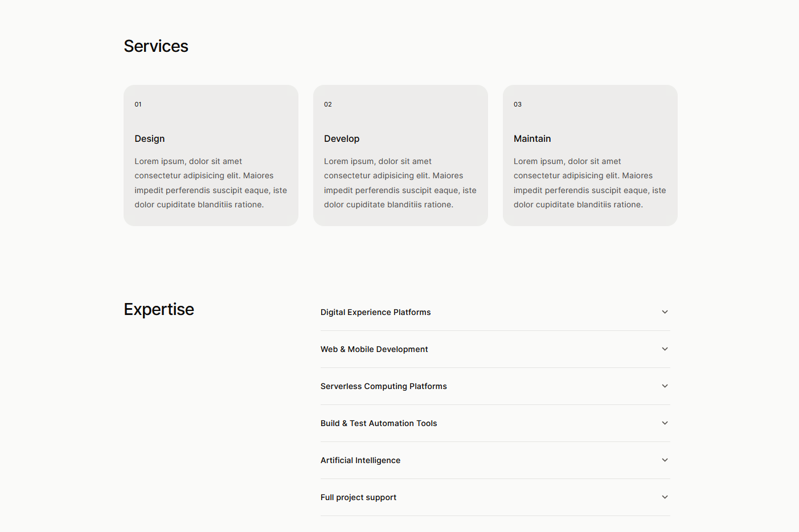Select the Design service card title

click(x=149, y=138)
